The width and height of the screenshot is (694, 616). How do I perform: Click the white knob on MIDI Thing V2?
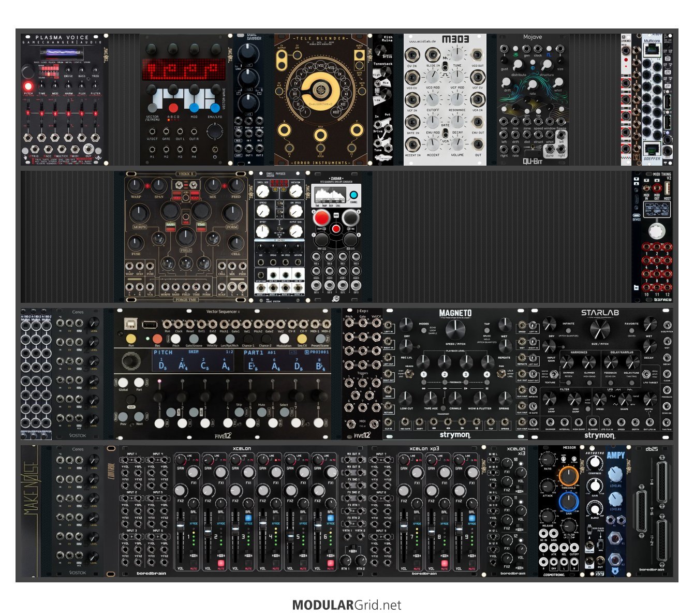[657, 231]
